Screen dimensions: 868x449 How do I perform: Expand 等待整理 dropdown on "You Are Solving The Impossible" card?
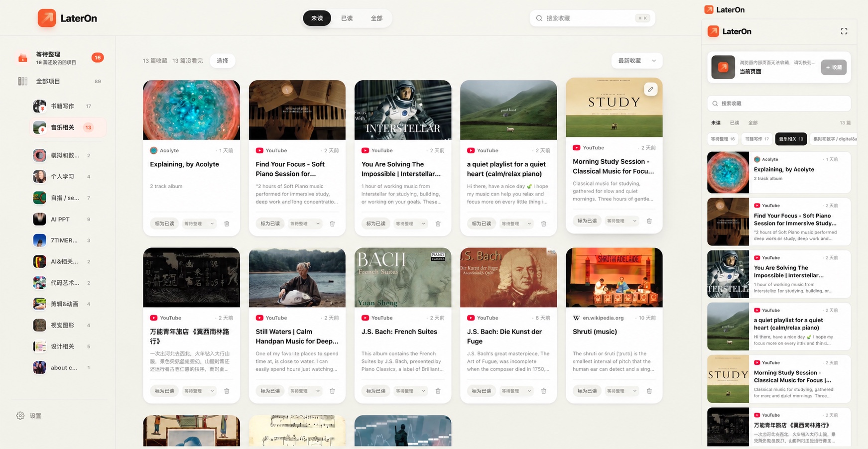pos(411,224)
